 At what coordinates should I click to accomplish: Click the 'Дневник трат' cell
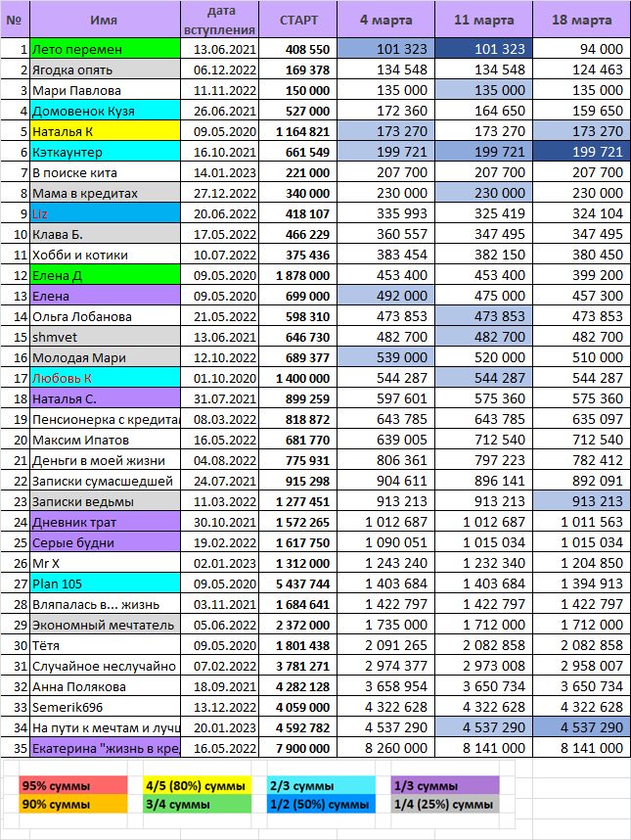105,522
